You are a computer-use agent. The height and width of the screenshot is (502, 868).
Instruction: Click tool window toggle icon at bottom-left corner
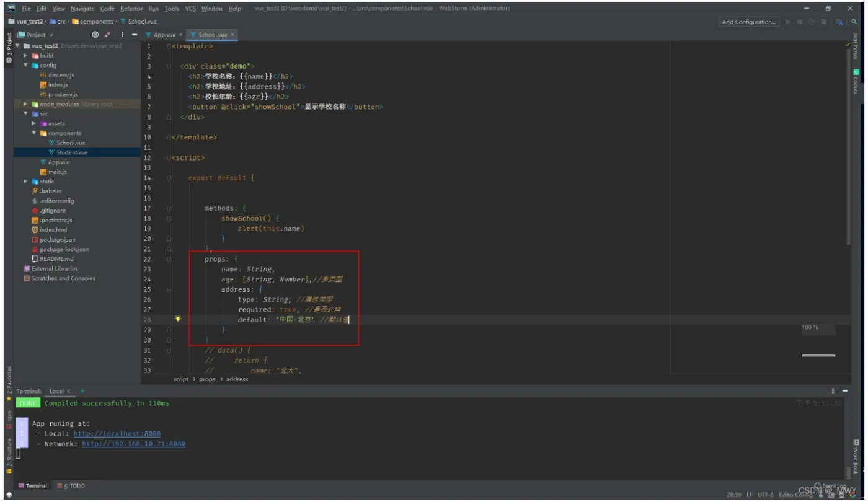pos(9,495)
